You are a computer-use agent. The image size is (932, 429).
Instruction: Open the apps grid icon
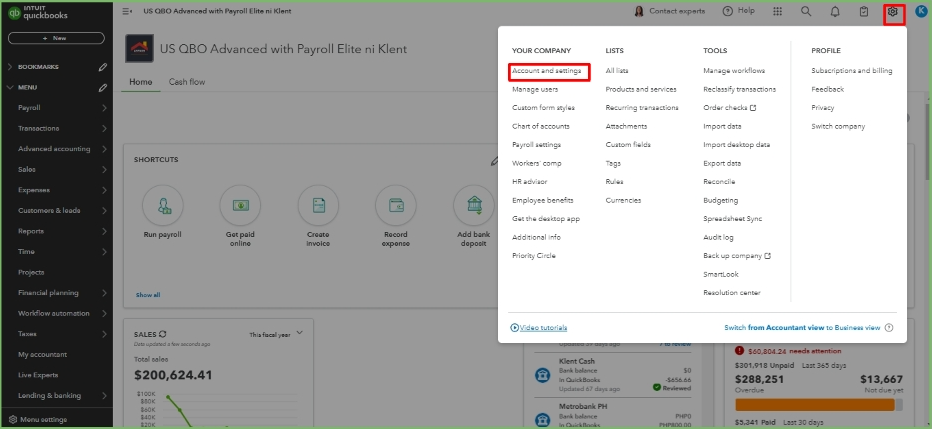[x=777, y=11]
